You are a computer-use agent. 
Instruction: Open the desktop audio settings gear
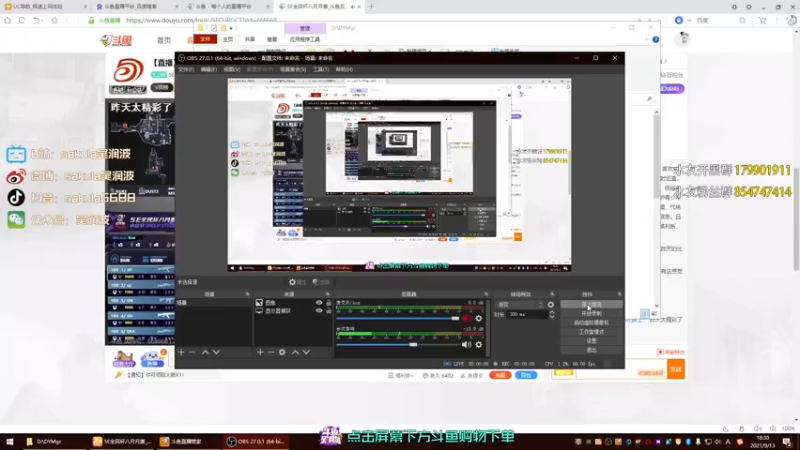(479, 345)
